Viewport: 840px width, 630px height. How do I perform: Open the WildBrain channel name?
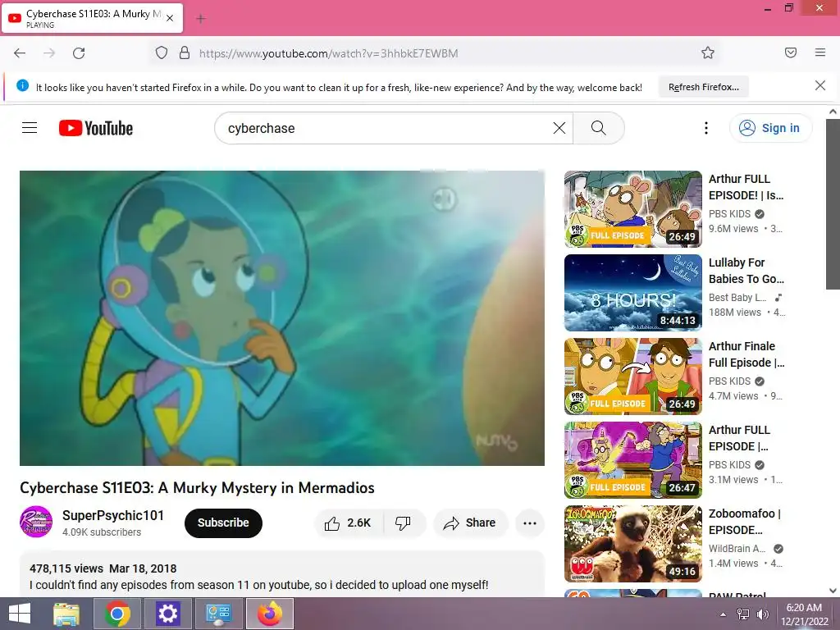(737, 549)
